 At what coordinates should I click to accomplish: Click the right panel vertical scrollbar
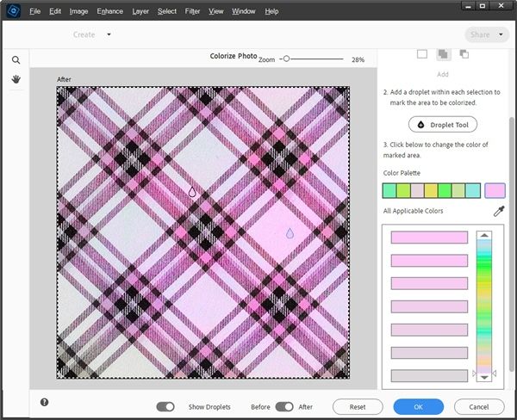tap(511, 245)
